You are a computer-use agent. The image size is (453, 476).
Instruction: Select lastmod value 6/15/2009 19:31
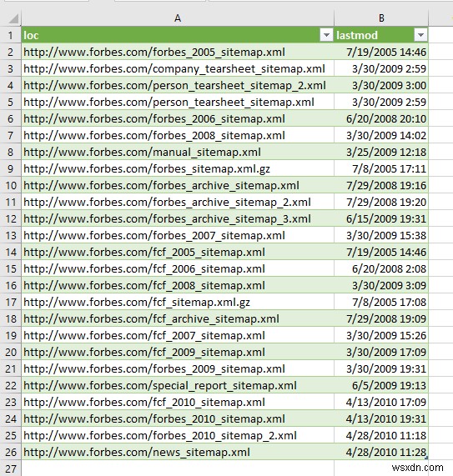click(x=381, y=219)
